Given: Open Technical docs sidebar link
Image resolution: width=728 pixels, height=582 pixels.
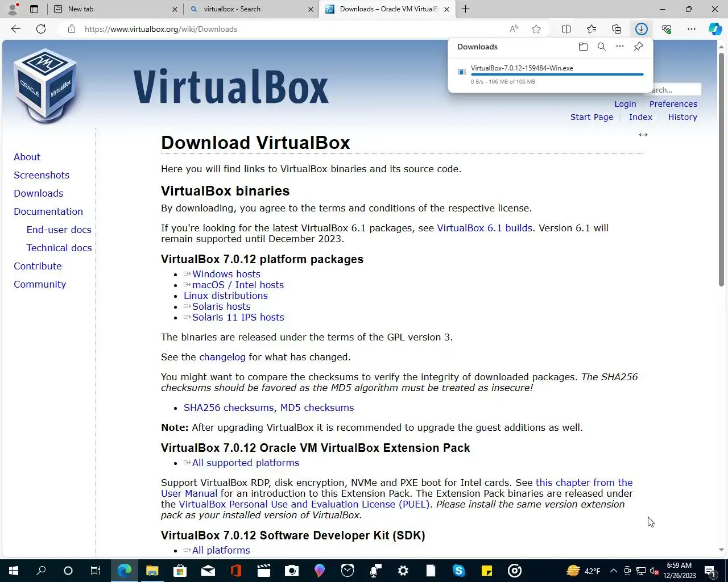Looking at the screenshot, I should [59, 248].
